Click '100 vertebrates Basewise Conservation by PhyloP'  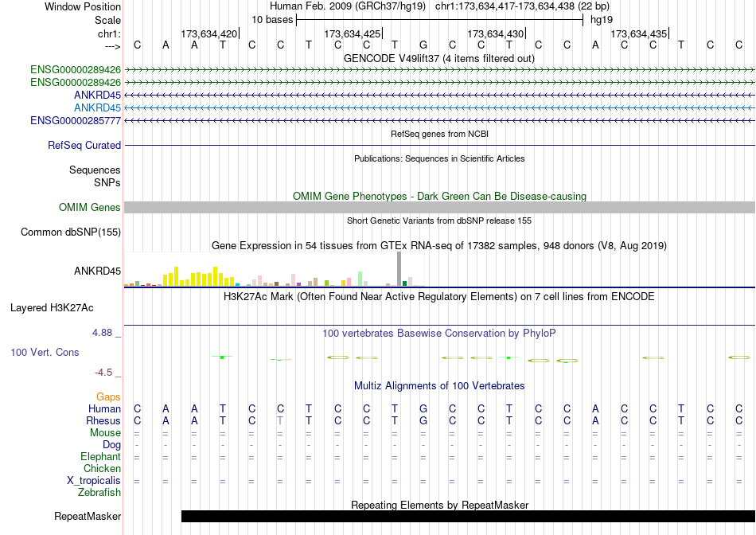click(x=439, y=334)
